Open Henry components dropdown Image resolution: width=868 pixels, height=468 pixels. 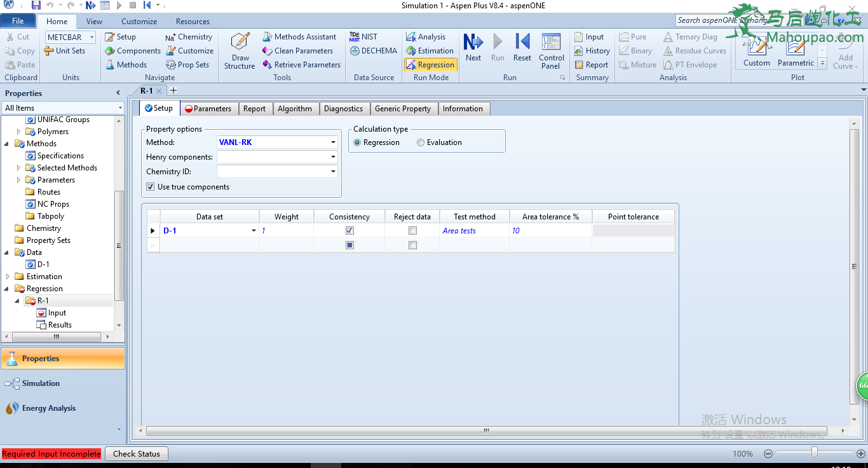[333, 157]
